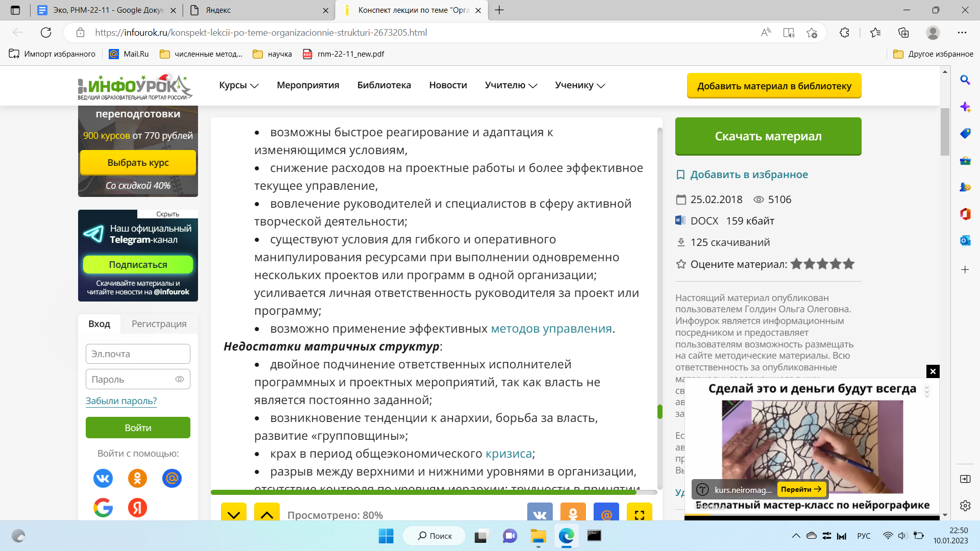Click the browser refresh icon

click(x=46, y=33)
